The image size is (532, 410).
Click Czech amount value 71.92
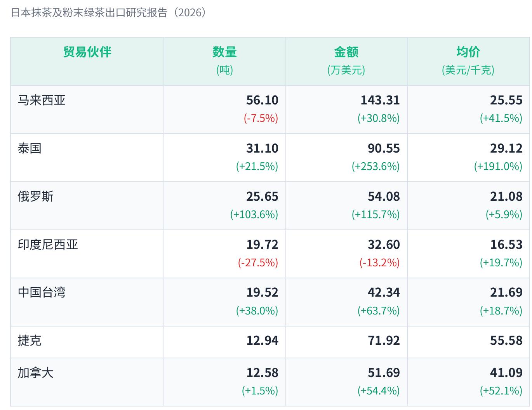(x=384, y=341)
